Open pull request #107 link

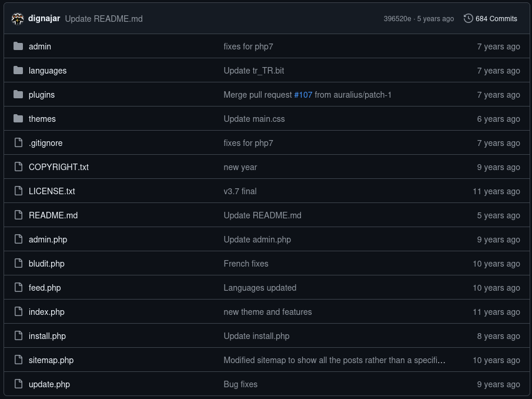coord(303,95)
